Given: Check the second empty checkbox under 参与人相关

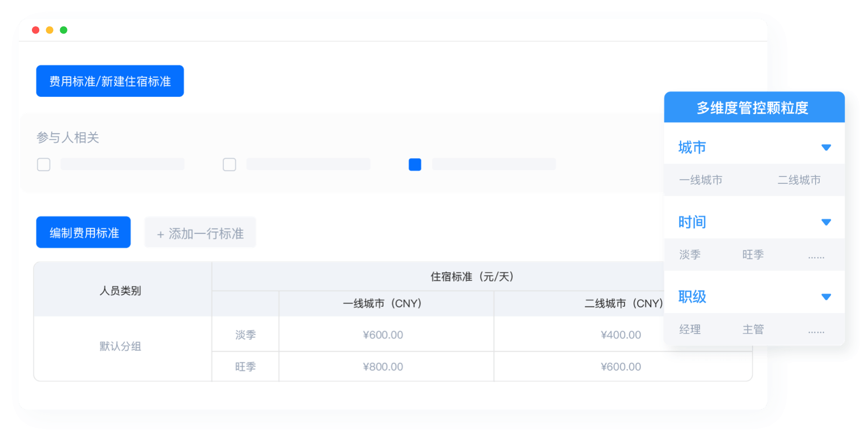Looking at the screenshot, I should 229,164.
